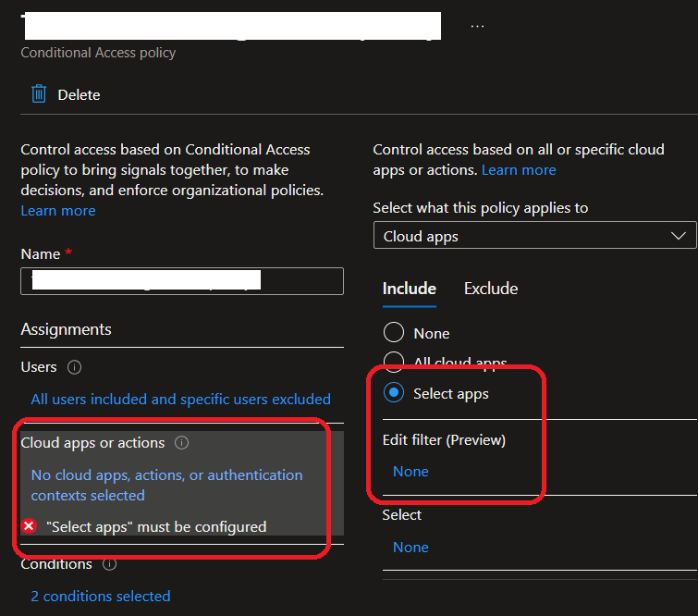Screen dimensions: 698x616
Task: Click the Delete button label
Action: pyautogui.click(x=79, y=94)
